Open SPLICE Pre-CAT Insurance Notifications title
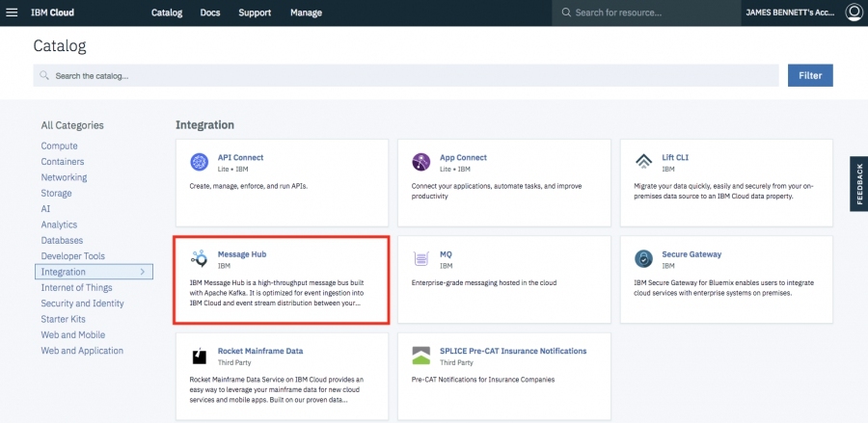This screenshot has width=868, height=423. [513, 351]
